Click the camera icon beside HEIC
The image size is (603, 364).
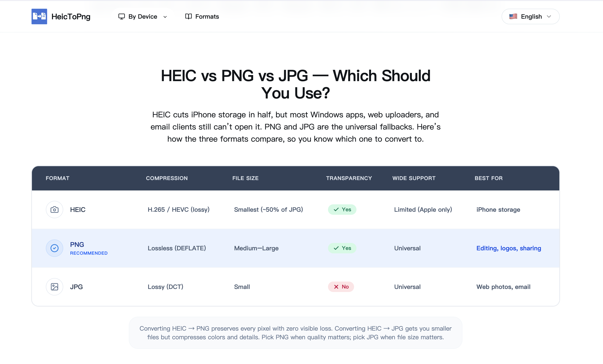click(x=54, y=210)
